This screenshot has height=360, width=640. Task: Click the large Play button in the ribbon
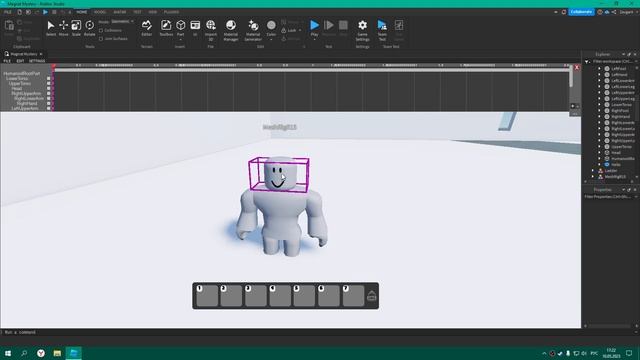coord(314,27)
